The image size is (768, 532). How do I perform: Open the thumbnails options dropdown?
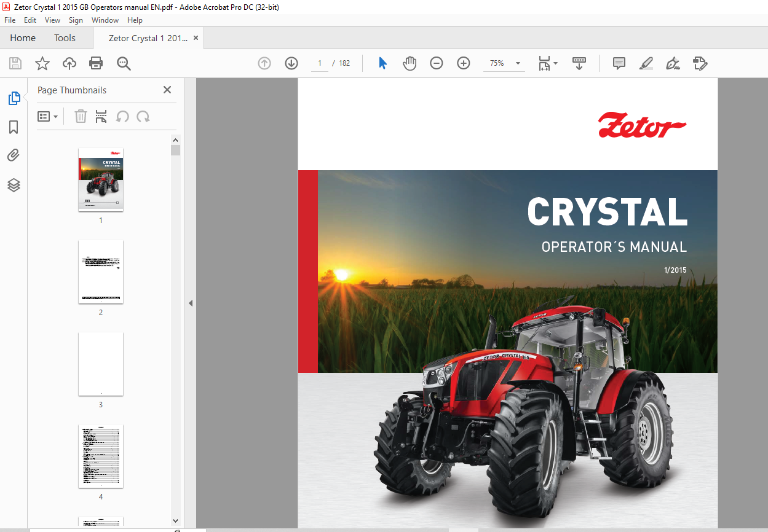point(47,116)
